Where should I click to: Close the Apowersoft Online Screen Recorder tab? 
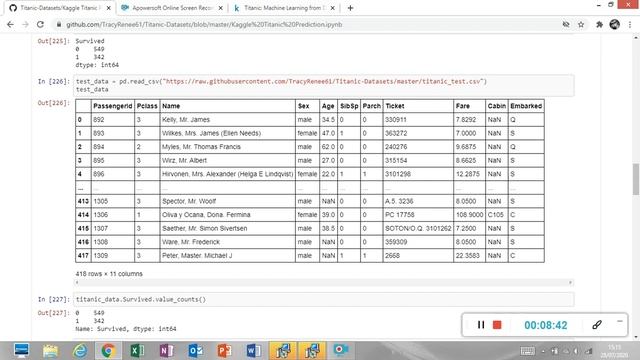click(x=220, y=8)
